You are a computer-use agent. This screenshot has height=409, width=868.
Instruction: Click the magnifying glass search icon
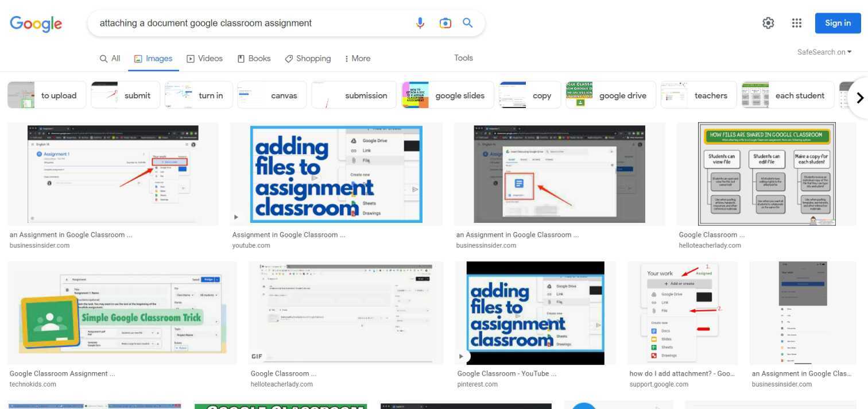click(467, 23)
